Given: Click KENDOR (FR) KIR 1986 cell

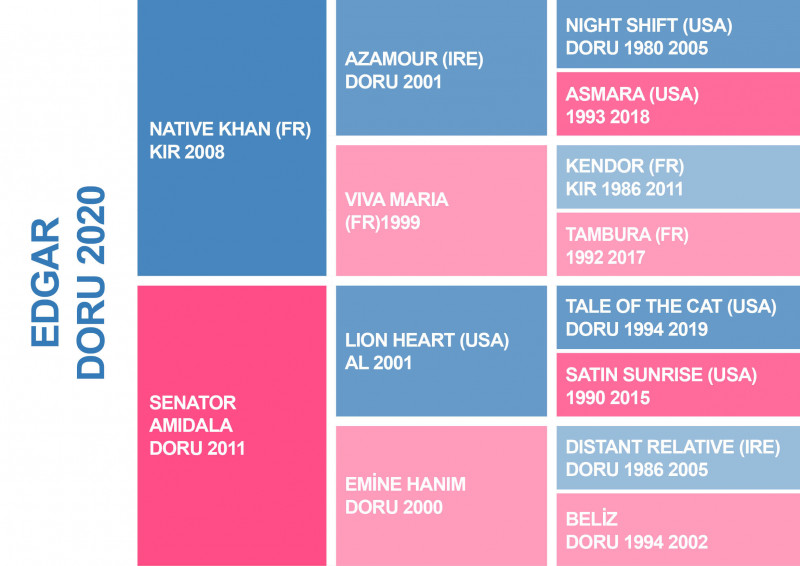Looking at the screenshot, I should pos(678,177).
